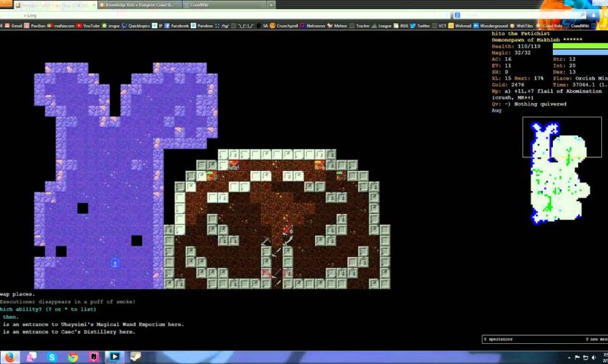Click the green Health bar
Viewport: 608px width, 364px height.
pyautogui.click(x=580, y=46)
